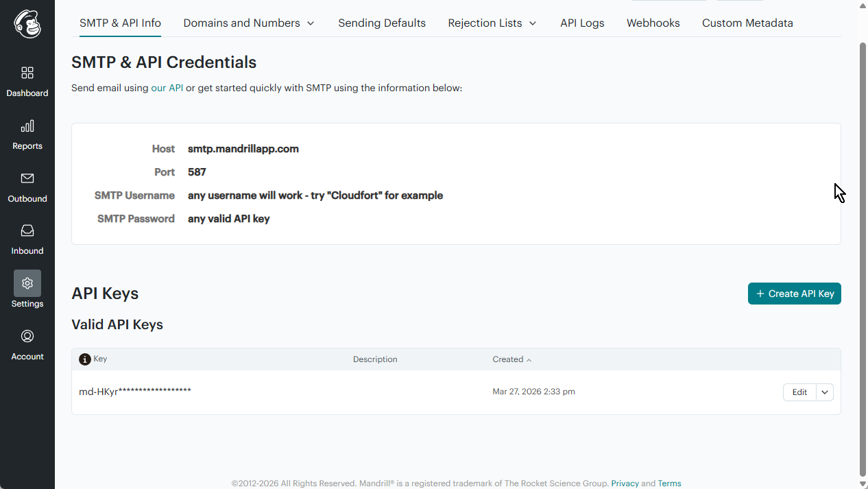Open Reports bar chart icon
Viewport: 868px width, 489px height.
tap(27, 126)
